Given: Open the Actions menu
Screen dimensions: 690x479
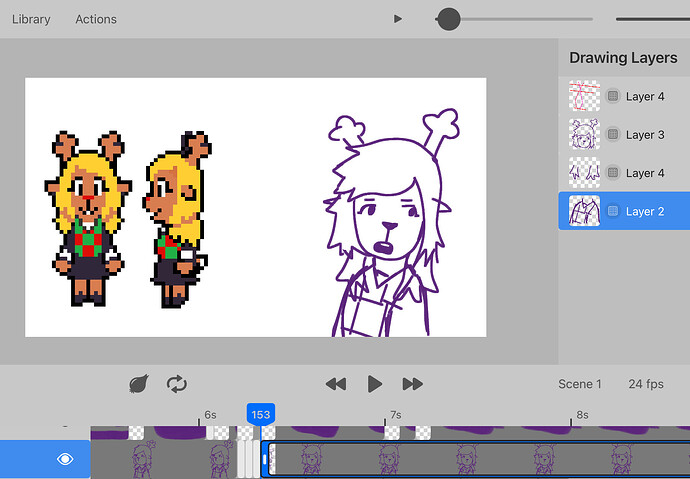Looking at the screenshot, I should [96, 19].
